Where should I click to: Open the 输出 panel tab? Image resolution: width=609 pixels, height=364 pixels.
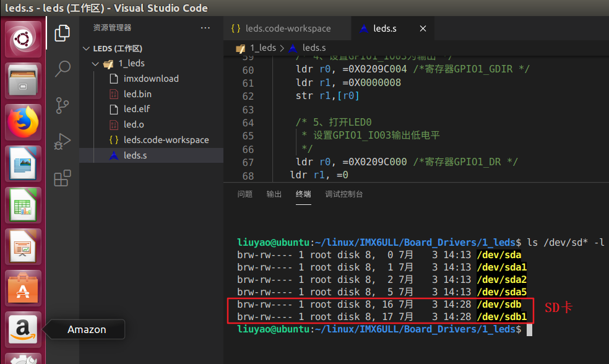point(274,194)
